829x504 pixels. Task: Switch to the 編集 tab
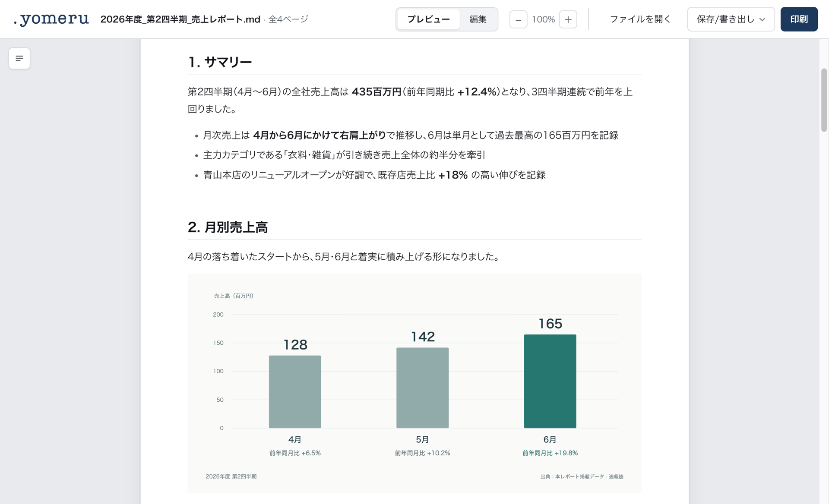click(x=478, y=19)
